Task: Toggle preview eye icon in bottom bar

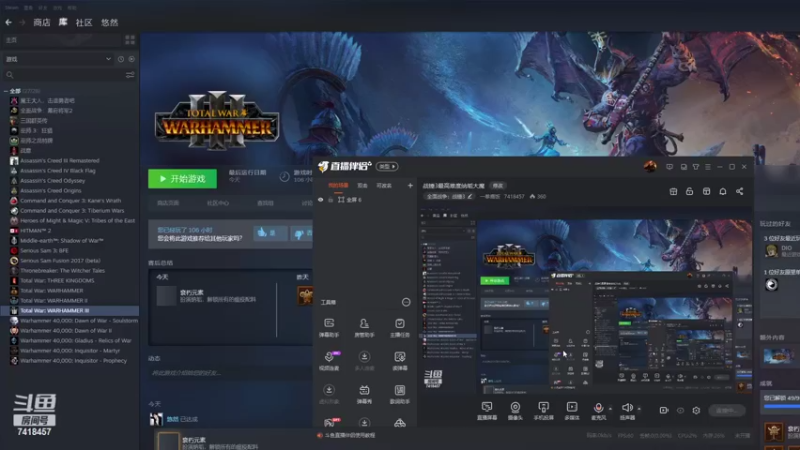Action: point(680,410)
